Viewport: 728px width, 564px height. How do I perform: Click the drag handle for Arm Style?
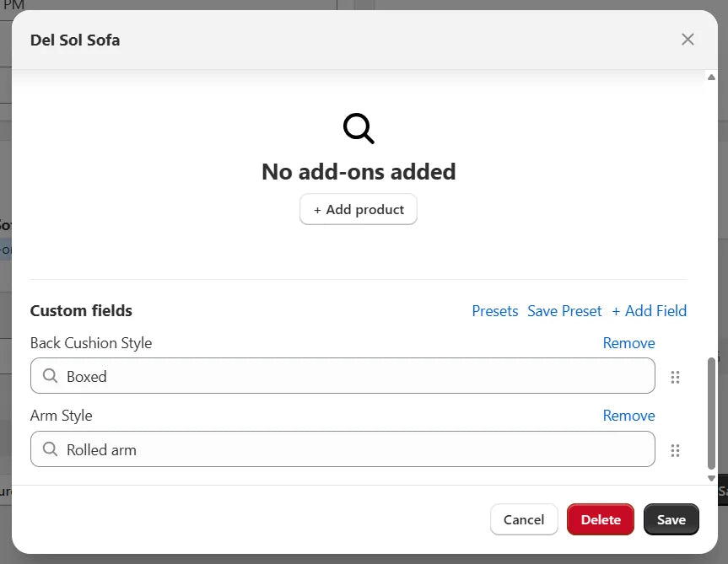(x=675, y=450)
